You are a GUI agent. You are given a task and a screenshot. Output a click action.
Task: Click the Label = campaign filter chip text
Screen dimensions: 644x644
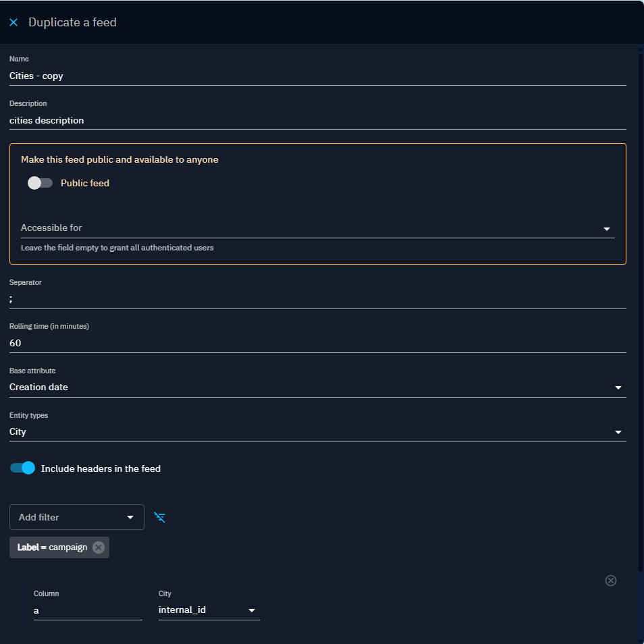53,547
